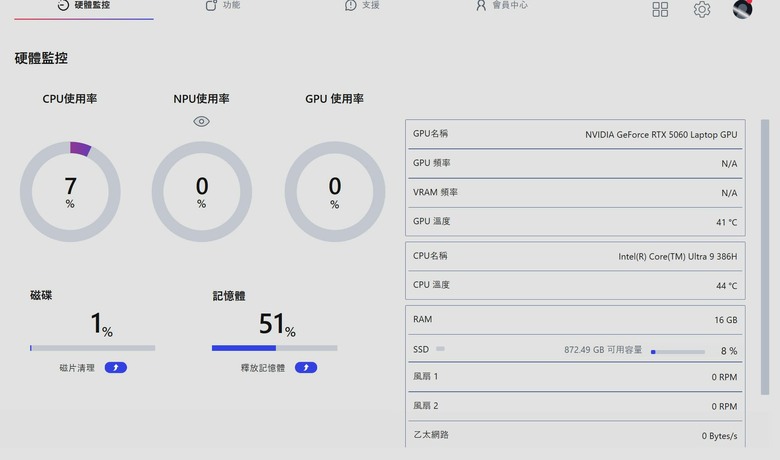The image size is (780, 460).
Task: Select the 風扇 1 '0 RPM' value
Action: pos(724,377)
